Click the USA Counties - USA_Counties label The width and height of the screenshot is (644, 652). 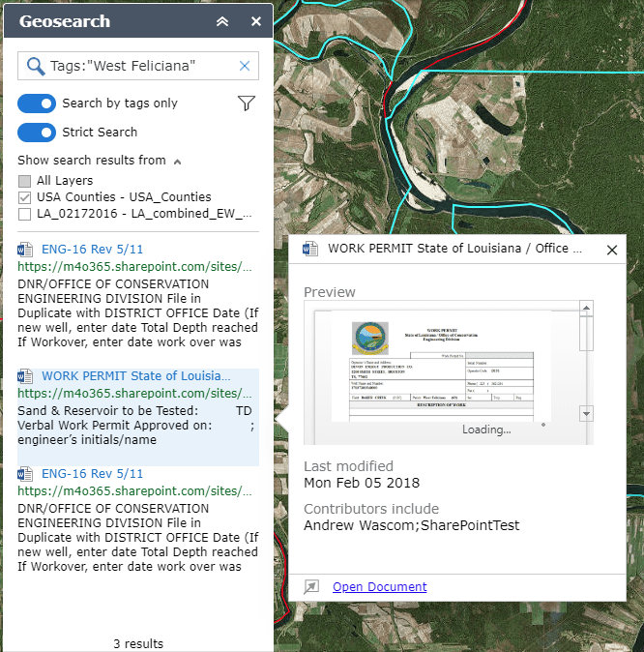click(124, 197)
